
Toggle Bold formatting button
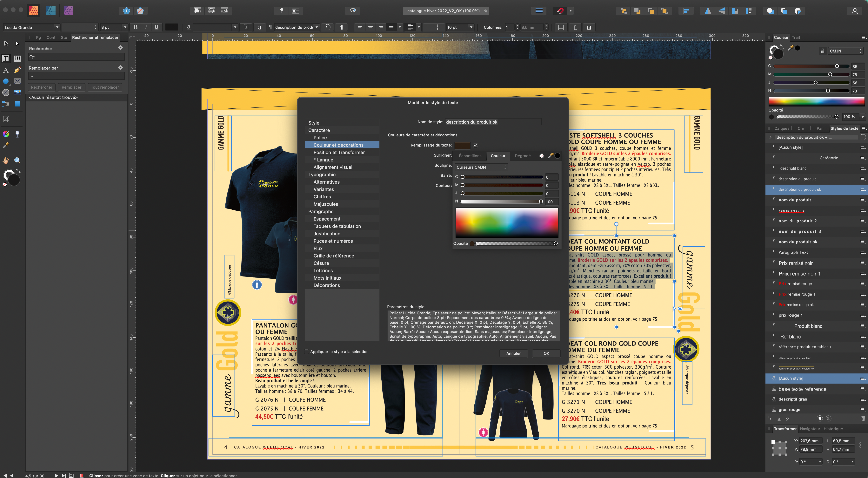point(136,27)
